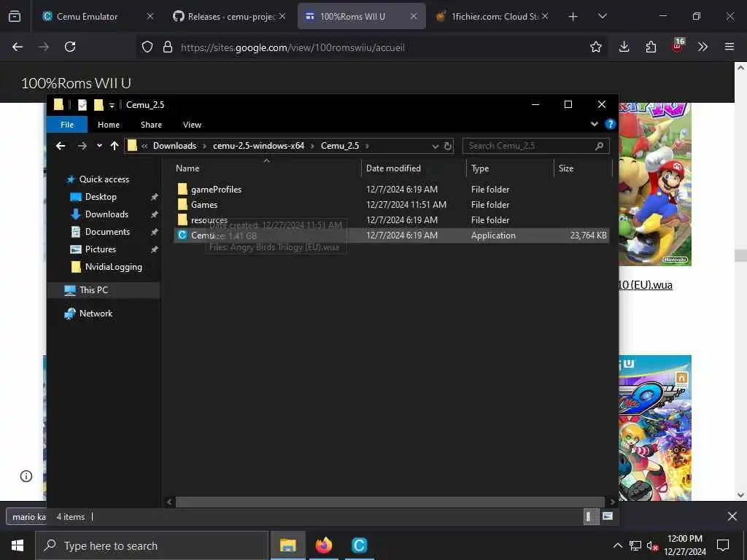The width and height of the screenshot is (747, 560).
Task: Open the quick access toolbar customize dropdown
Action: pos(112,105)
